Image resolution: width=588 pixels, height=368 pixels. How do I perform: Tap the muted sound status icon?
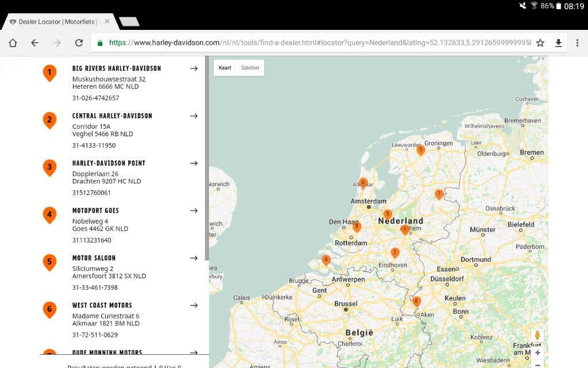click(x=523, y=5)
